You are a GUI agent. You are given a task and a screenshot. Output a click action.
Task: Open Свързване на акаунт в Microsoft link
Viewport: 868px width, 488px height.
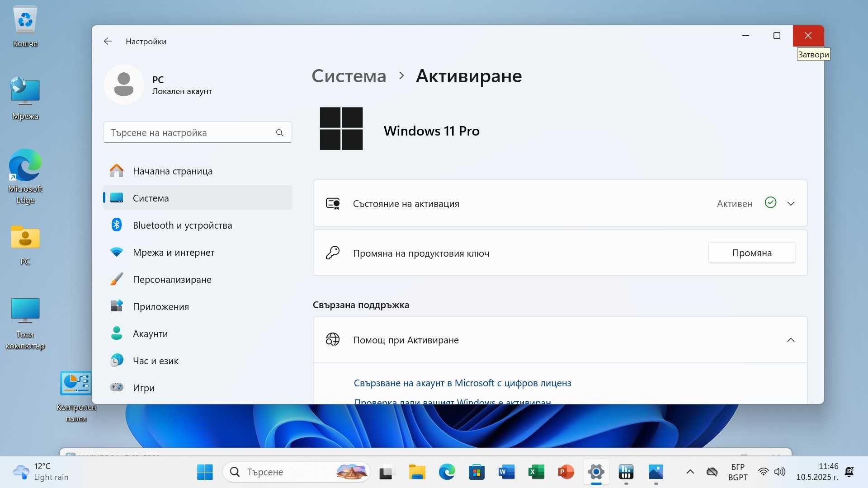(462, 383)
